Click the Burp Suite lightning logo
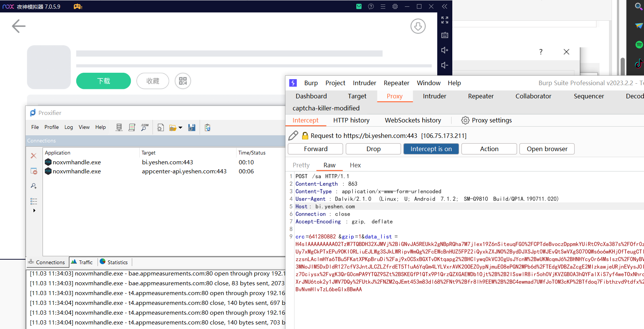The image size is (644, 329). pyautogui.click(x=293, y=83)
